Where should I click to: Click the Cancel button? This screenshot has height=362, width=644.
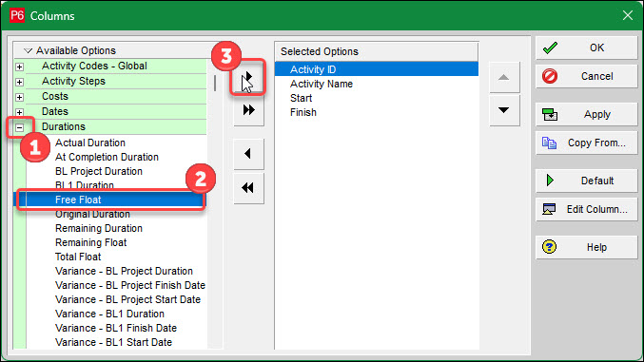pos(586,76)
